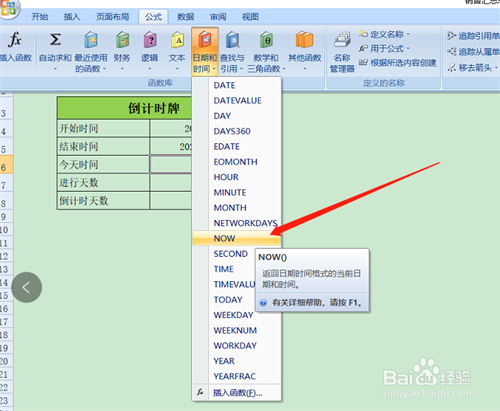Expand the 文本 dropdown arrow

177,69
